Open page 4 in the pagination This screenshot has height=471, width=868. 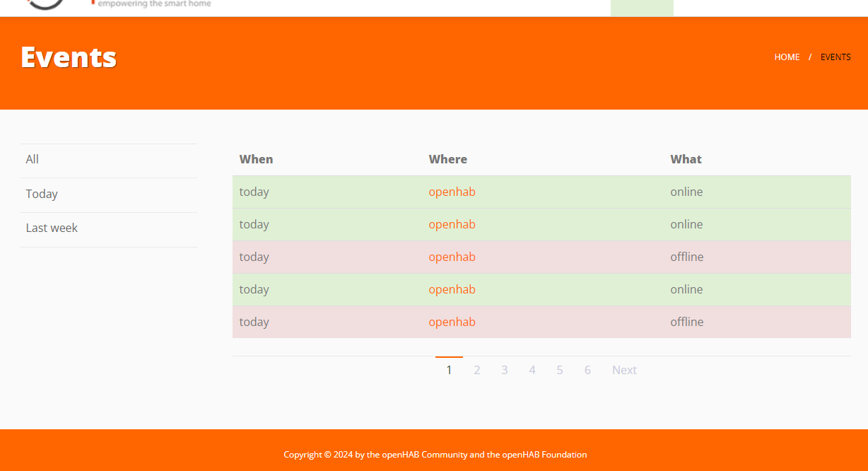tap(532, 370)
